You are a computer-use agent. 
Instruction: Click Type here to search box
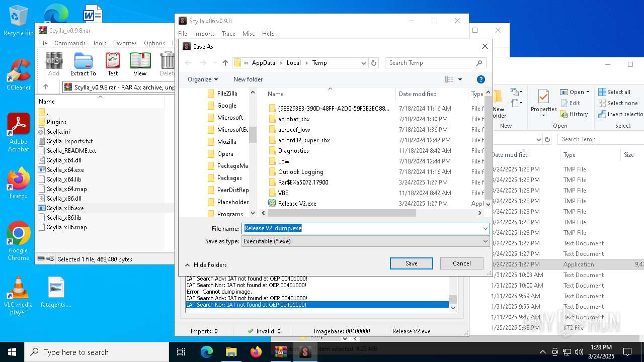tap(97, 352)
